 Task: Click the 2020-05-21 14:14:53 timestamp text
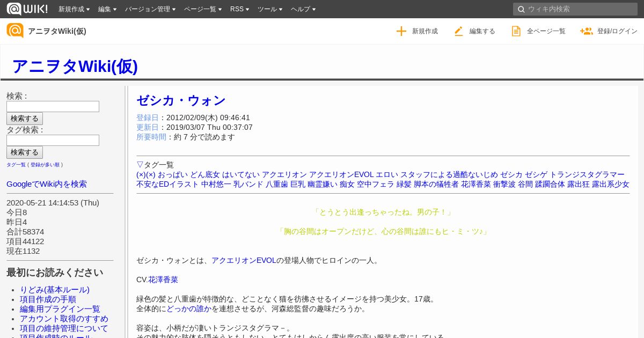[53, 203]
